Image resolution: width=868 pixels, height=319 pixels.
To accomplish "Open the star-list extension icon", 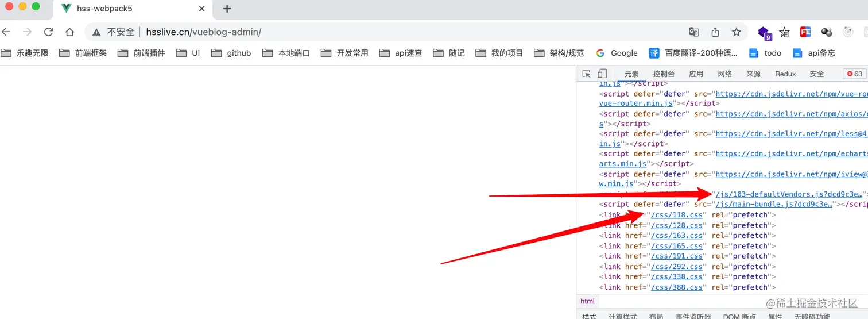I will pyautogui.click(x=784, y=32).
